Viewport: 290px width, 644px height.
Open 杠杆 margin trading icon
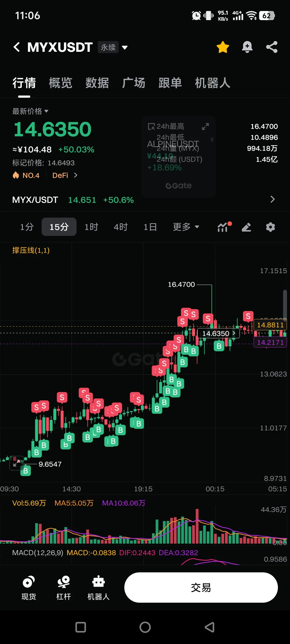[x=64, y=588]
